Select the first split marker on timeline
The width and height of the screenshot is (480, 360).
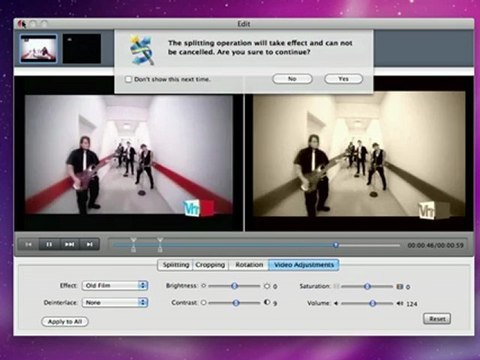click(133, 245)
